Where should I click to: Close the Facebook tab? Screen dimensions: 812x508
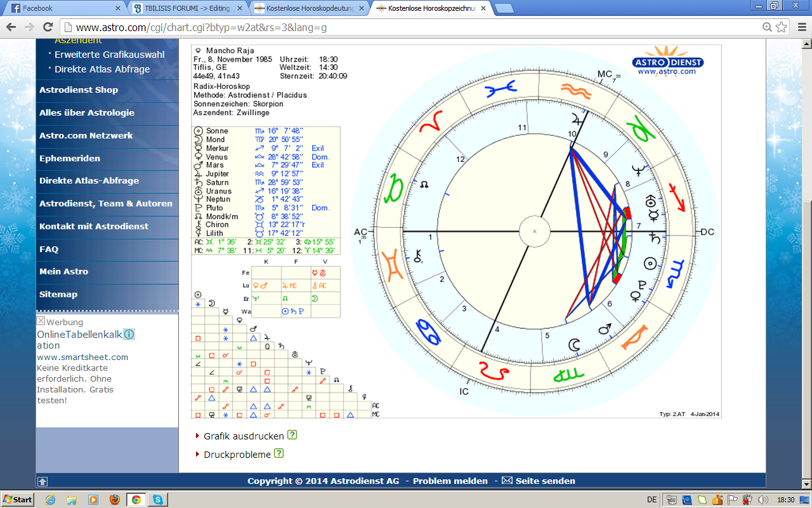[x=117, y=8]
